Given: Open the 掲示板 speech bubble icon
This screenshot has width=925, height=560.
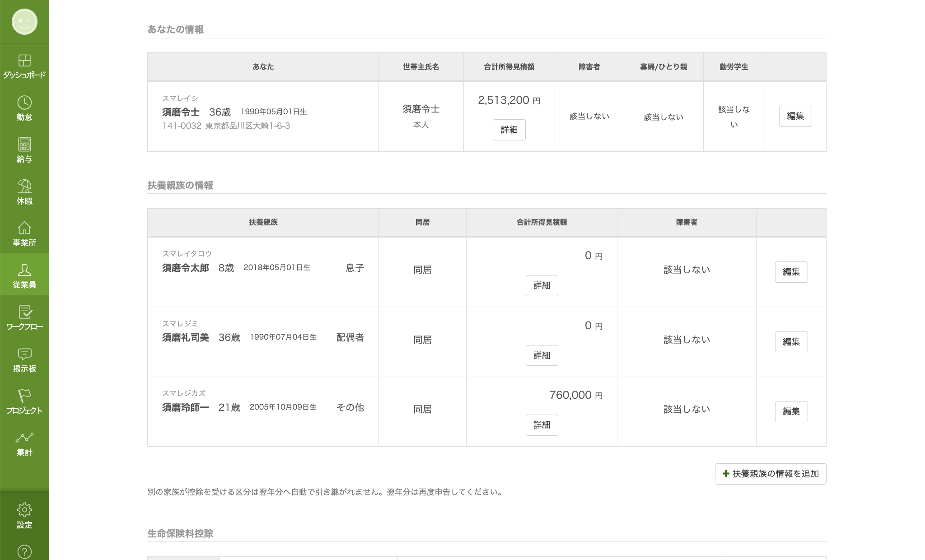Looking at the screenshot, I should point(24,354).
